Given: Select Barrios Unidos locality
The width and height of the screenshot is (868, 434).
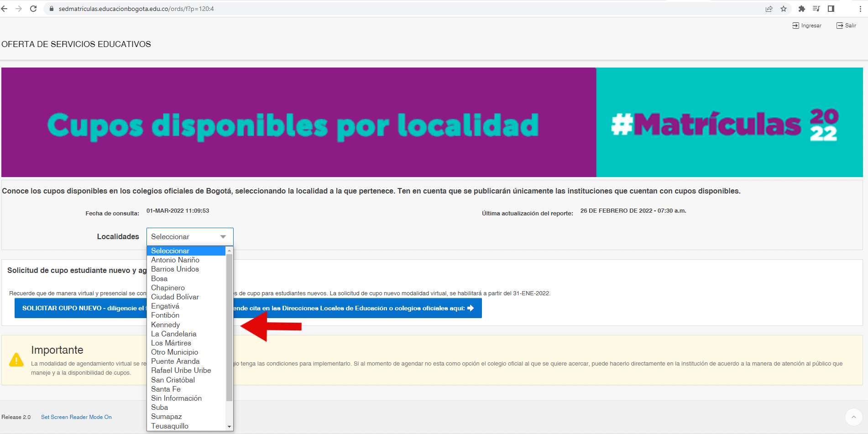Looking at the screenshot, I should tap(186, 269).
